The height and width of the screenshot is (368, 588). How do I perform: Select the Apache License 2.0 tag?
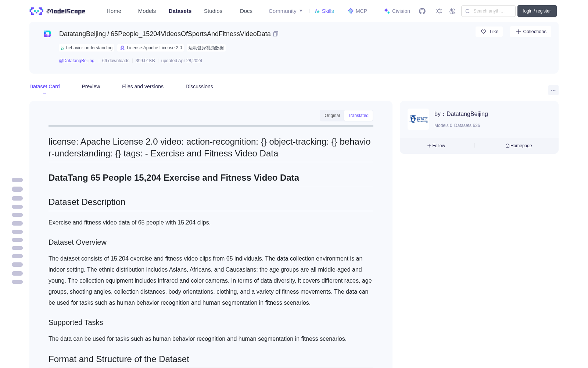tap(151, 48)
